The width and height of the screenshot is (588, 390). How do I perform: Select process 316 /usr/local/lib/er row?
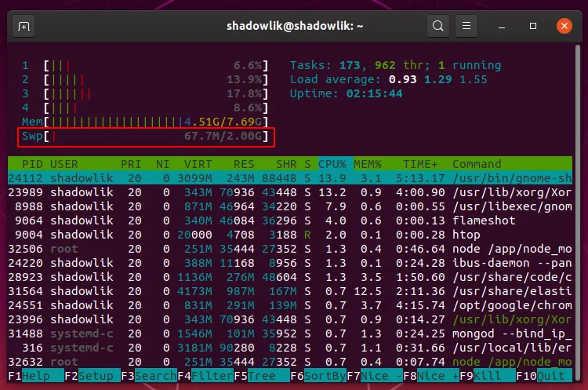pyautogui.click(x=290, y=348)
